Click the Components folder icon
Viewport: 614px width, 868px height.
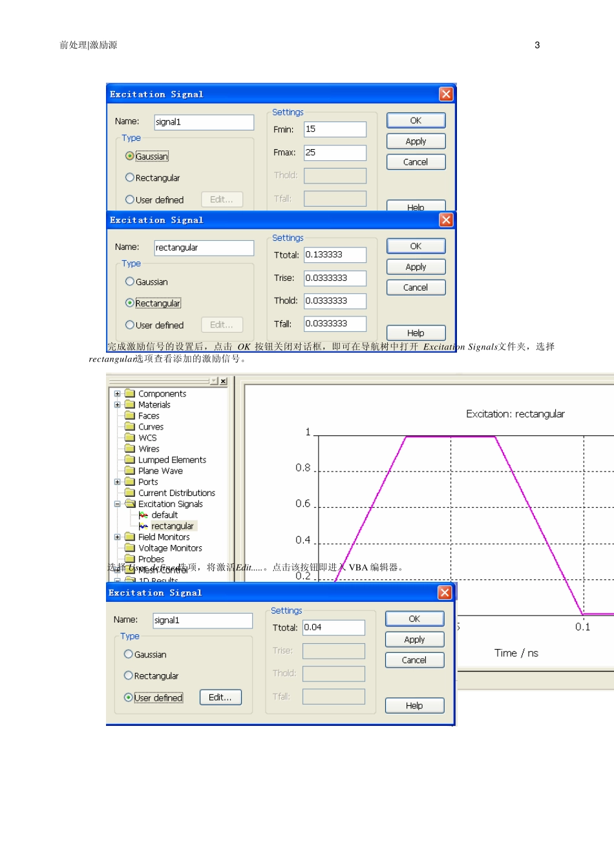point(129,393)
